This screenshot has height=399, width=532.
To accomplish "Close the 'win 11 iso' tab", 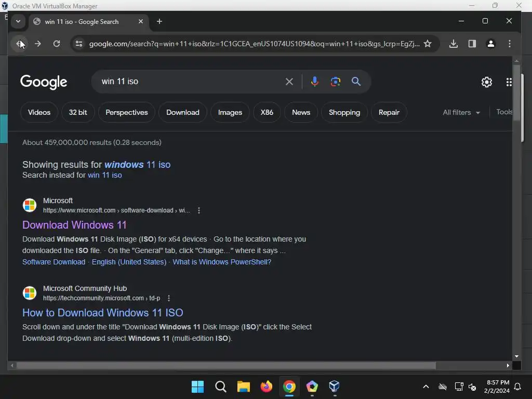I will [x=140, y=21].
